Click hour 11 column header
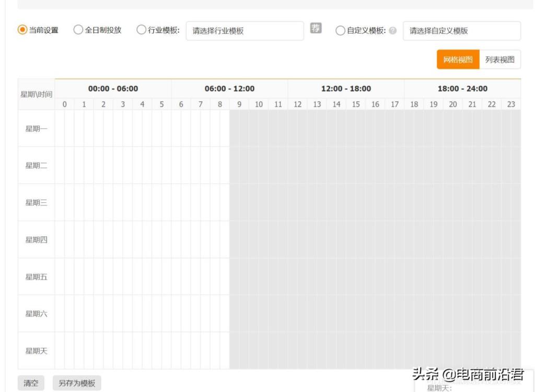Screen dimensions: 535x392 click(x=278, y=104)
